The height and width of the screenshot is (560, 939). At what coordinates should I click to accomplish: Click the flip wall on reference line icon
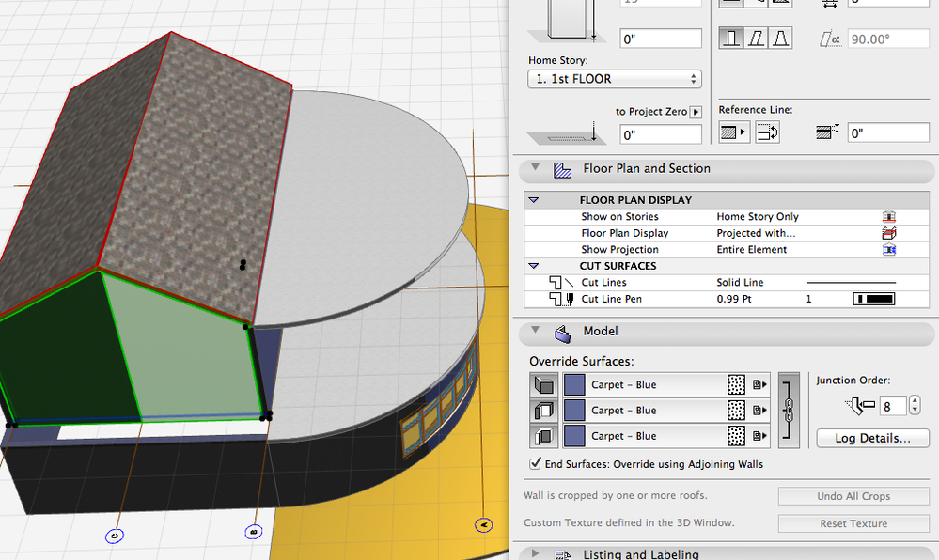(x=767, y=133)
